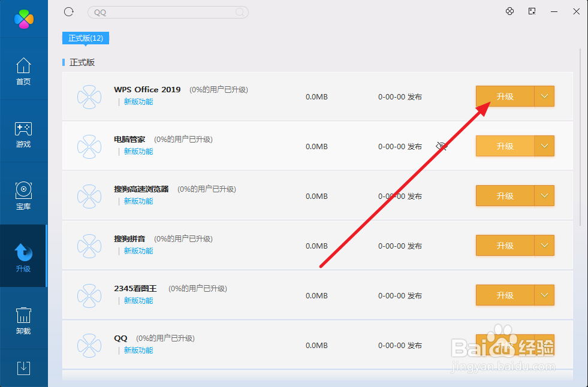The height and width of the screenshot is (387, 588).
Task: Upgrade 2345看图王
Action: (505, 295)
